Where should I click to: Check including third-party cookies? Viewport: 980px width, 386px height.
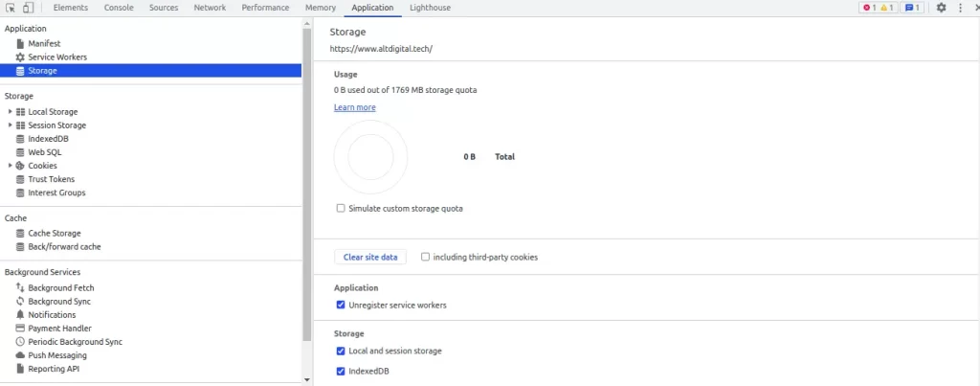coord(425,257)
